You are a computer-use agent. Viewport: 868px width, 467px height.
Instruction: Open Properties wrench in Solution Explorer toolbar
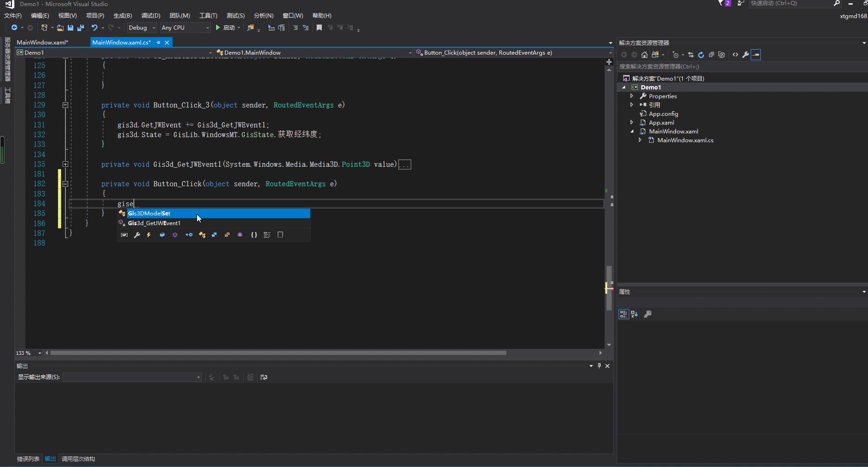coord(746,55)
